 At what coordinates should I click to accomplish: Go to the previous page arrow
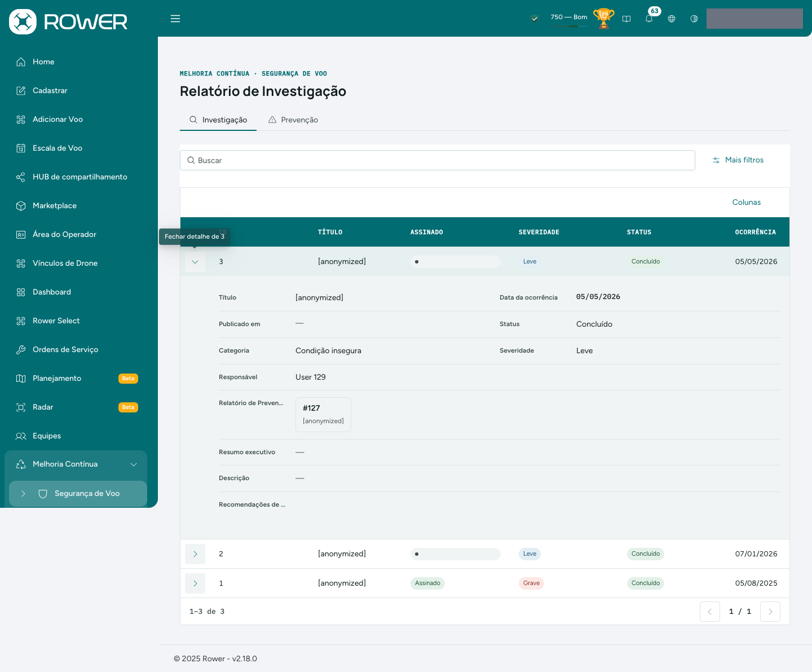(x=710, y=612)
